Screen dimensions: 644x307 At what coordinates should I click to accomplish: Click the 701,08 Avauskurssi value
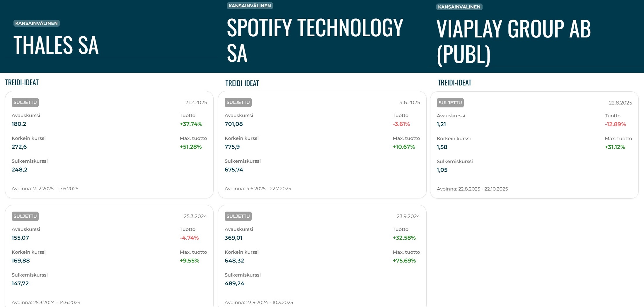(234, 124)
